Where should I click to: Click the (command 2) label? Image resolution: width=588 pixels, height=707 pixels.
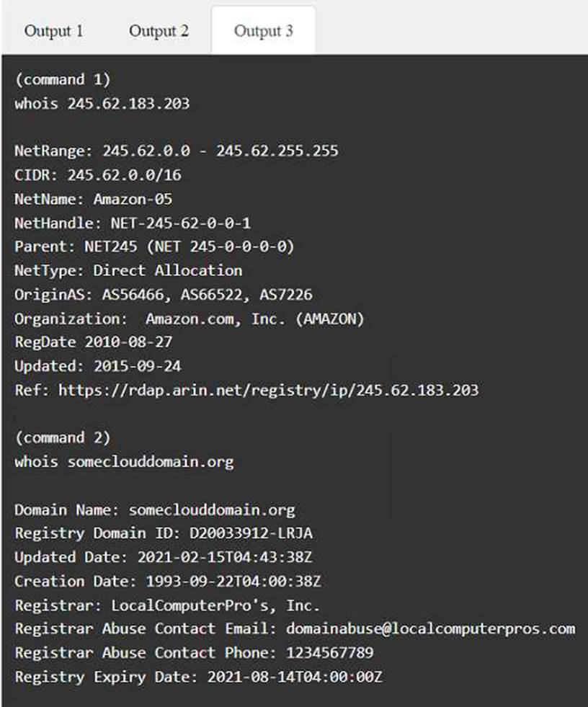pyautogui.click(x=63, y=437)
